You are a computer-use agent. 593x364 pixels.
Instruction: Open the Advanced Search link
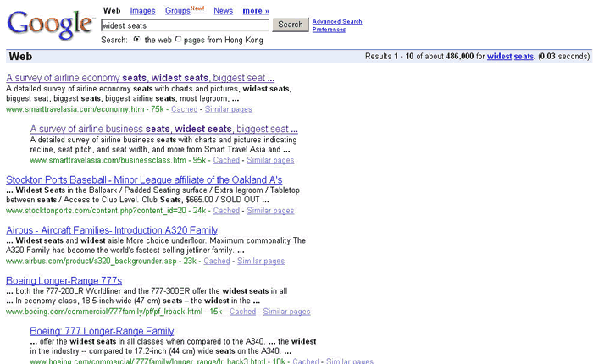click(x=336, y=21)
